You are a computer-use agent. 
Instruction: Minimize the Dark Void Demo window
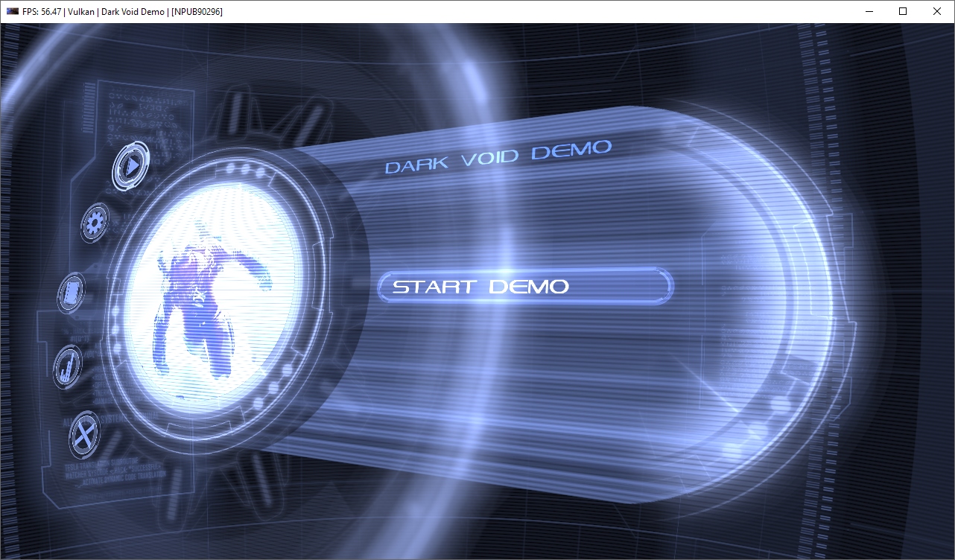[869, 11]
